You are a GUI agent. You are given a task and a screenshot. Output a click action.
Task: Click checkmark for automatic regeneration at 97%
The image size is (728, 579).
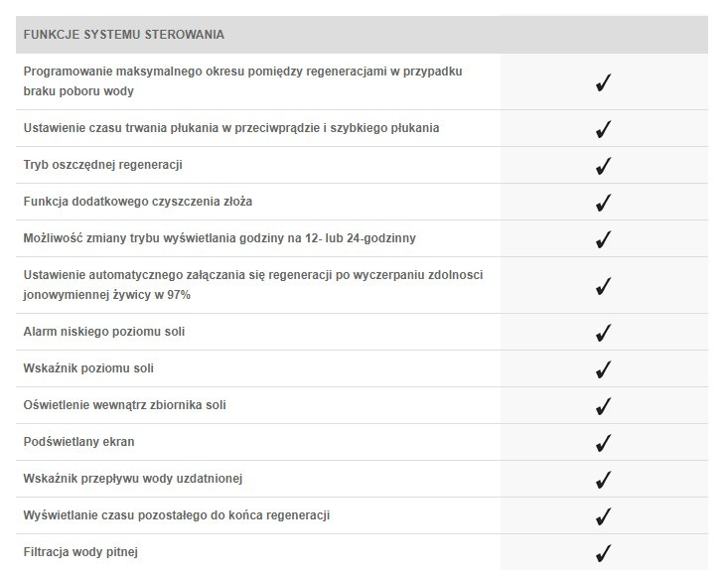(603, 286)
